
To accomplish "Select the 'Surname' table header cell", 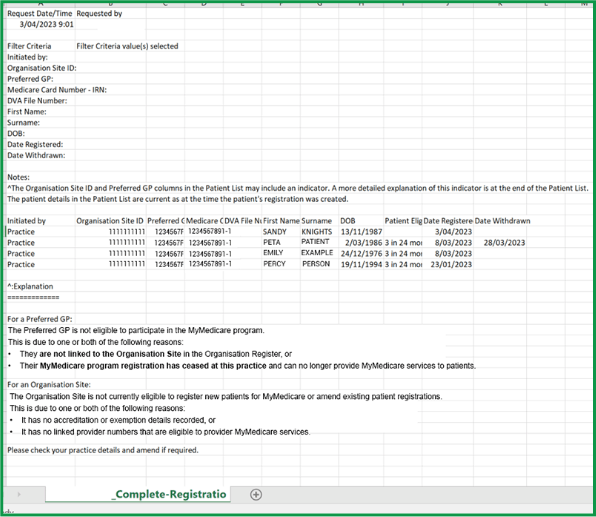I will [317, 221].
